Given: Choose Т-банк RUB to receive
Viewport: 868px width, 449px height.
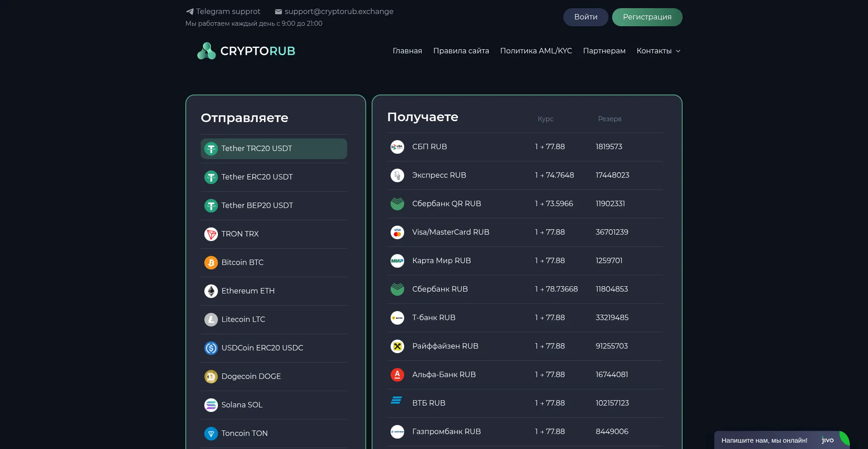Looking at the screenshot, I should pos(525,318).
